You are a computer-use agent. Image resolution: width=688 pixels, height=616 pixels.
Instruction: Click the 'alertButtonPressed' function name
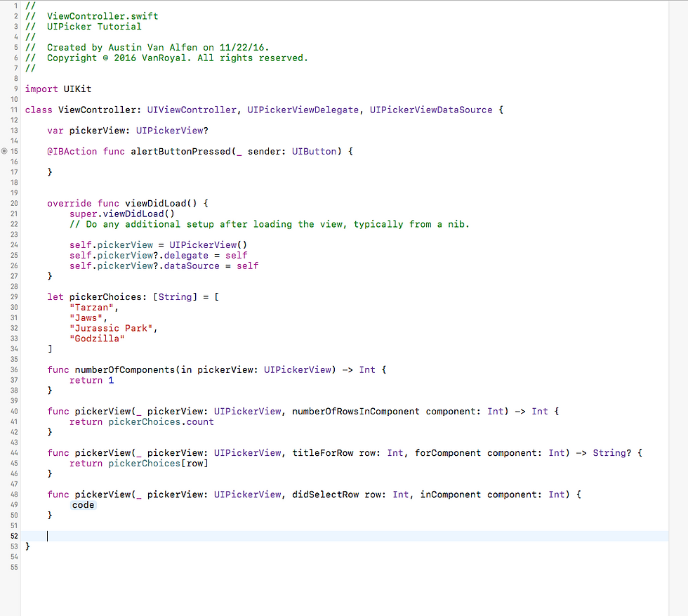click(x=181, y=152)
